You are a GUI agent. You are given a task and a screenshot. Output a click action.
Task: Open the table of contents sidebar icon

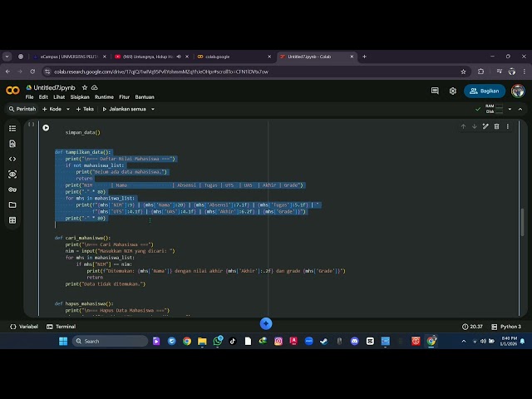[12, 128]
